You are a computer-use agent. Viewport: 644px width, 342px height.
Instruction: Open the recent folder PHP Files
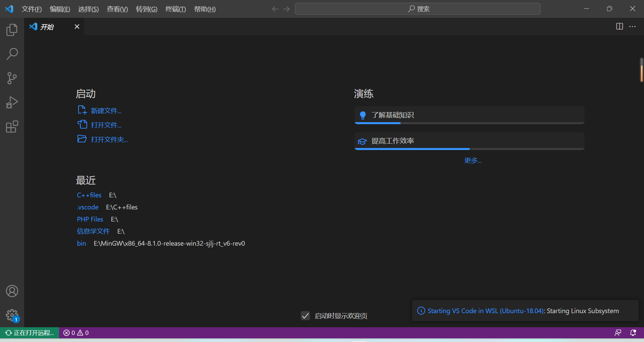(90, 219)
